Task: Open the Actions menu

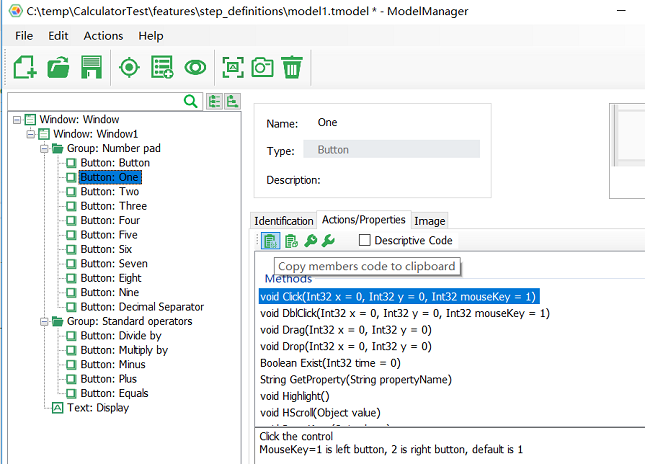Action: point(103,36)
